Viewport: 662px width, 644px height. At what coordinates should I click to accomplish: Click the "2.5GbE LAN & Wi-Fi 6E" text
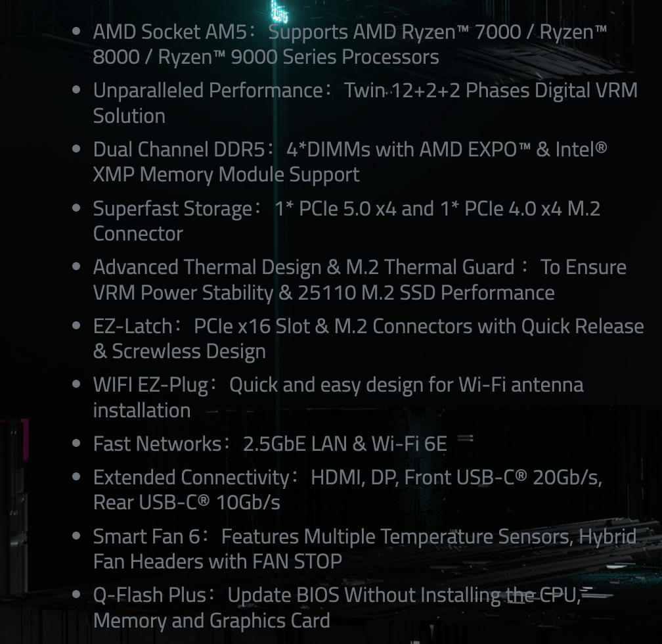(x=345, y=444)
